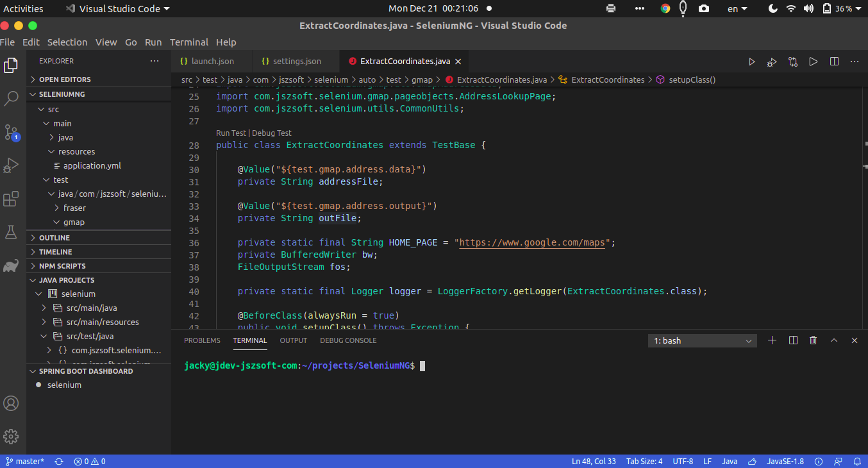868x468 pixels.
Task: Open the Extensions view
Action: (11, 199)
